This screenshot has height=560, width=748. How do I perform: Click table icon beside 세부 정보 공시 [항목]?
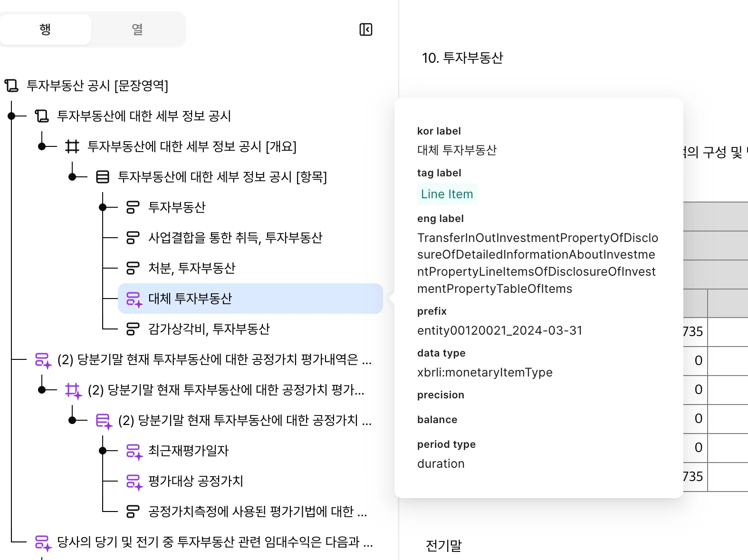point(103,177)
